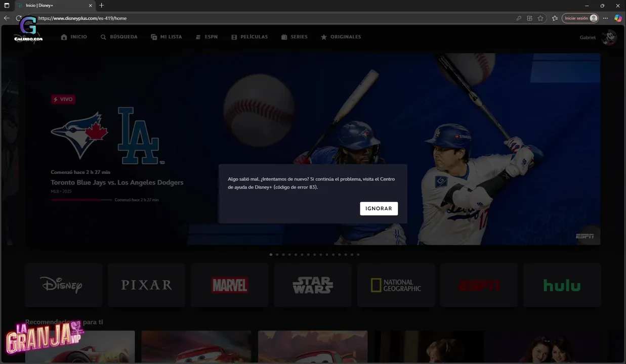Select the Marvel brand tile
This screenshot has width=626, height=364.
[x=230, y=285]
